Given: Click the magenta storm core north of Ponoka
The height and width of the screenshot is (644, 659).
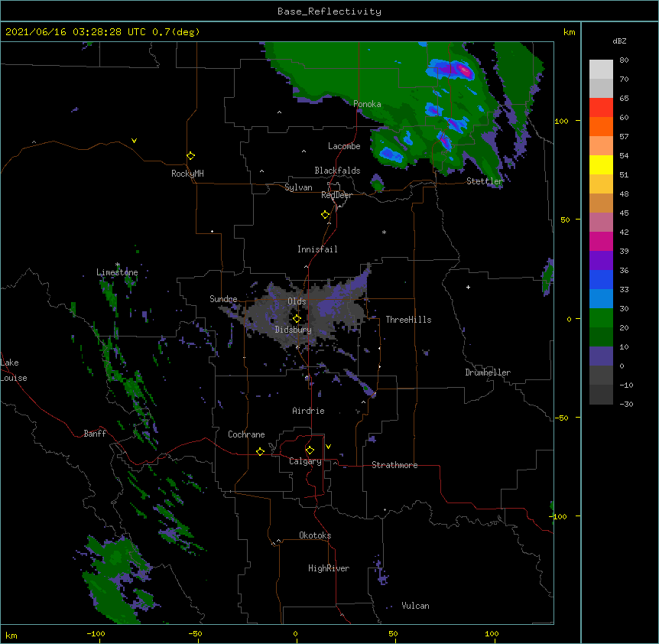Looking at the screenshot, I should [x=464, y=70].
